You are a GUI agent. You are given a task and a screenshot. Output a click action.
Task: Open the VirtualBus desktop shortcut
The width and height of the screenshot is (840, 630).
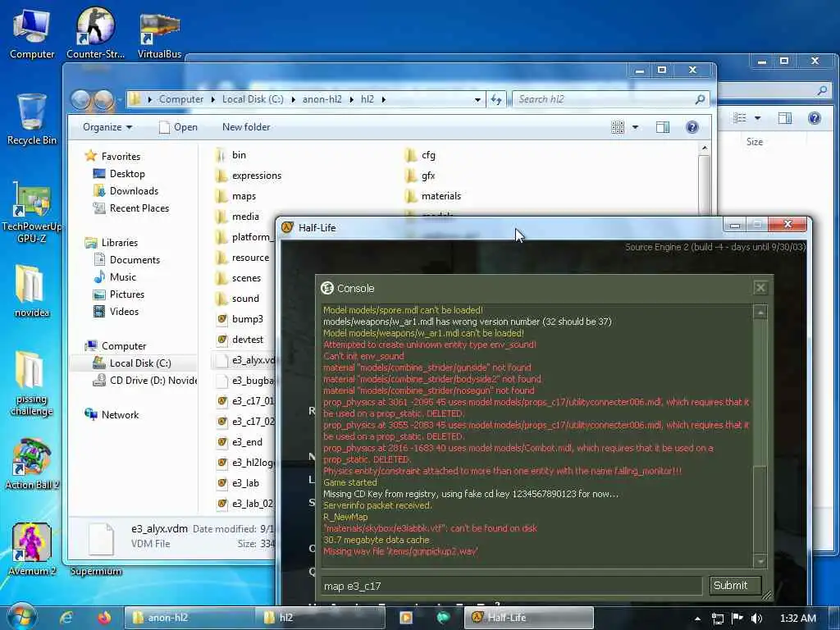pyautogui.click(x=159, y=34)
